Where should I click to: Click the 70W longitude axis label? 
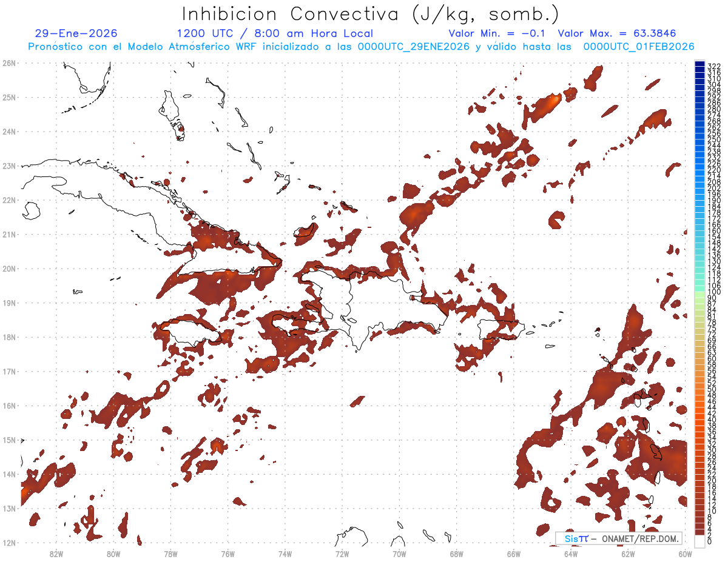point(399,554)
